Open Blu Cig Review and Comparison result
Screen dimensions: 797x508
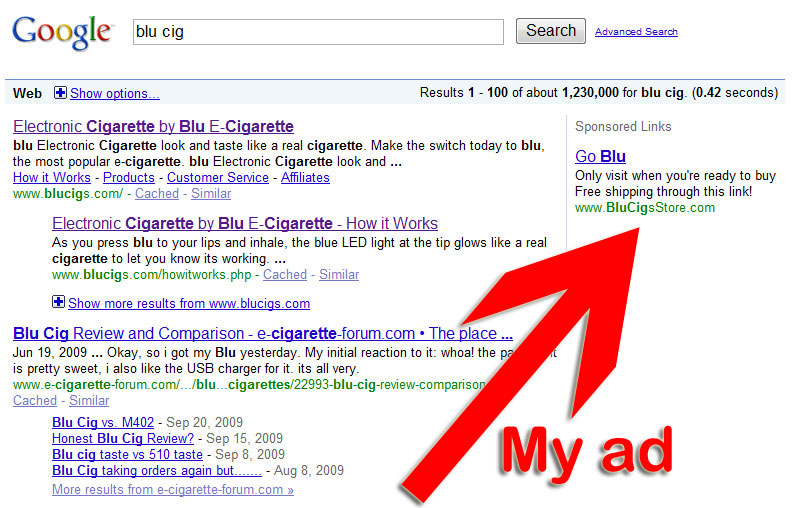coord(262,334)
